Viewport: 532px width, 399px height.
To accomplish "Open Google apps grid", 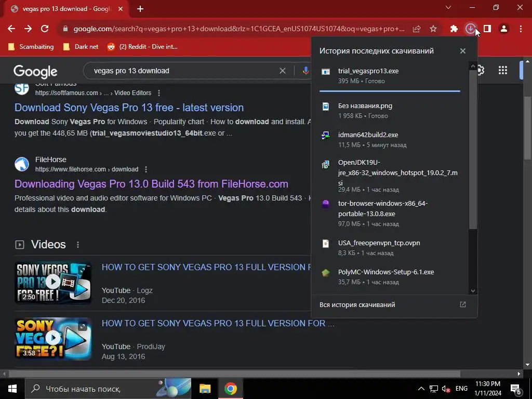I will [503, 70].
